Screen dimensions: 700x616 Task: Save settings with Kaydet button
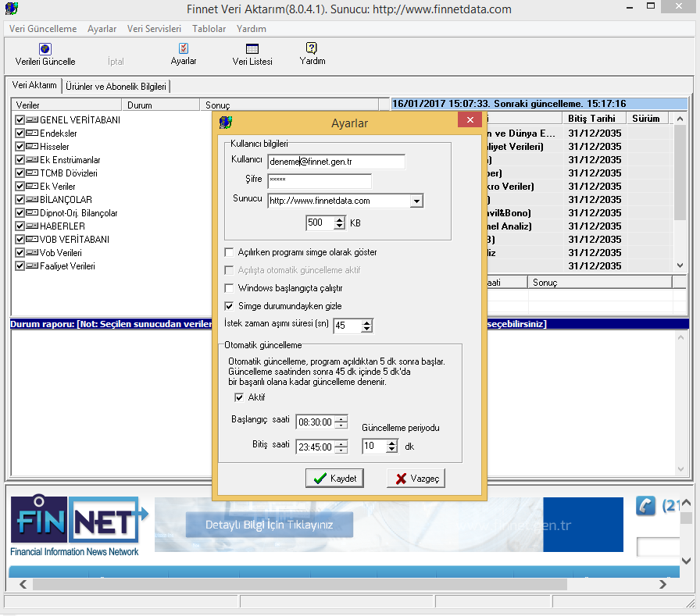334,478
